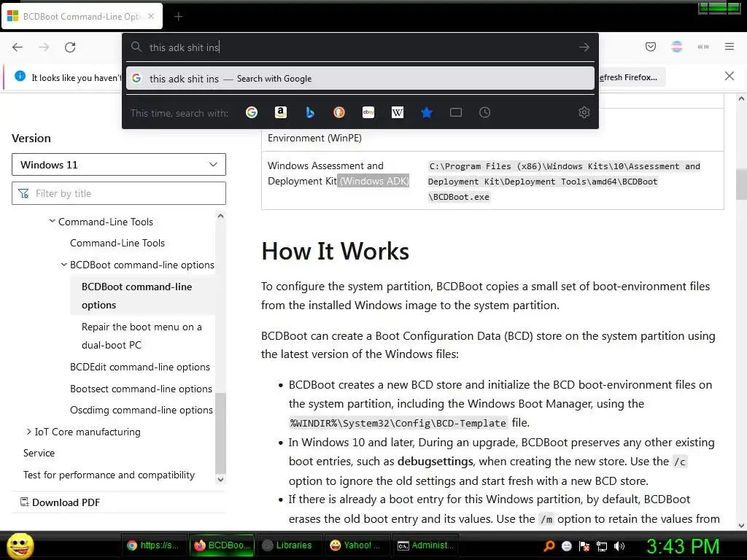Open a new browser tab
The height and width of the screenshot is (560, 747).
coord(178,17)
